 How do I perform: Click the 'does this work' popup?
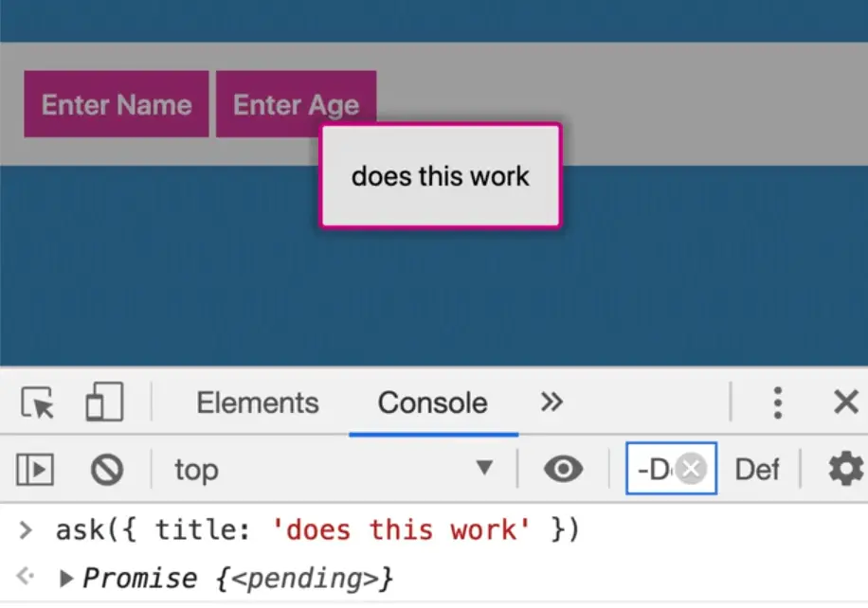pyautogui.click(x=441, y=176)
